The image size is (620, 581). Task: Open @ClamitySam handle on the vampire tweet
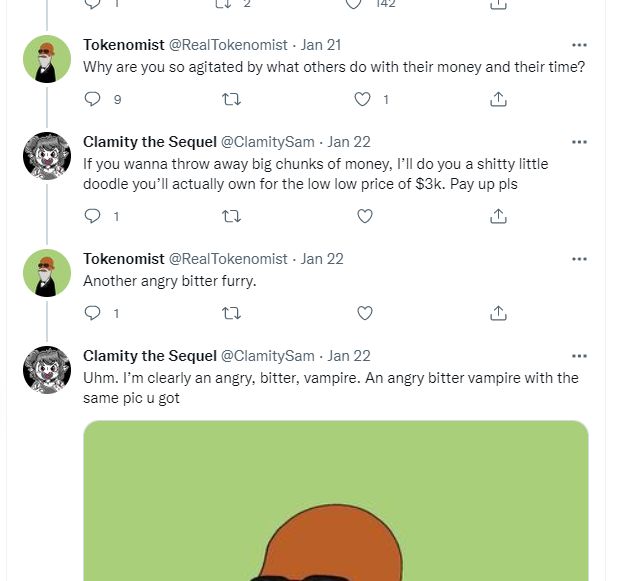(x=267, y=356)
